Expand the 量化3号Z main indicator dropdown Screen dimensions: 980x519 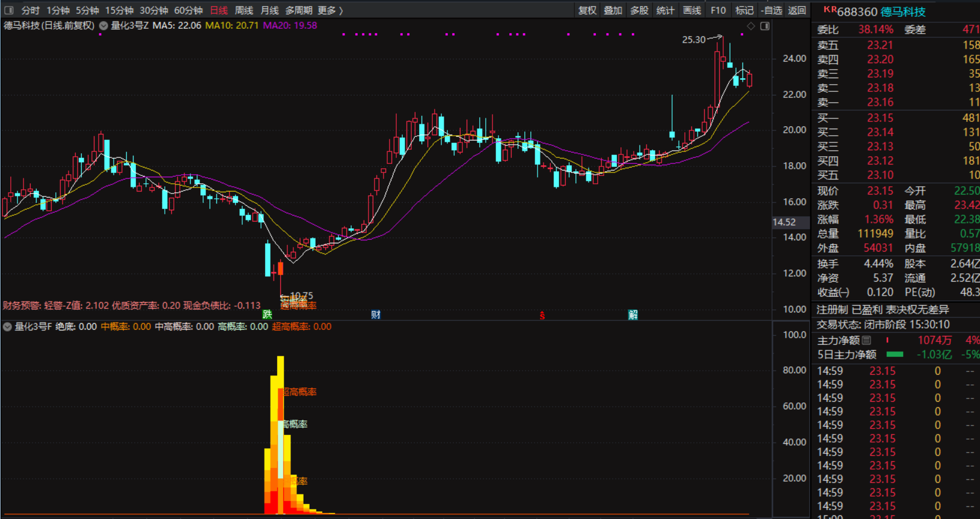pyautogui.click(x=104, y=26)
